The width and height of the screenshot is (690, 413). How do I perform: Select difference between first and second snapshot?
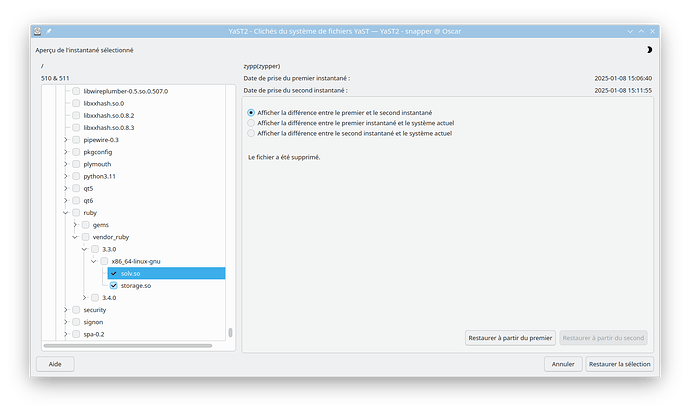(251, 112)
